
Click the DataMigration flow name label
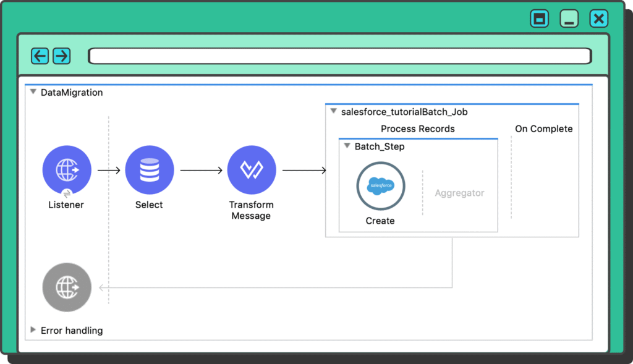pyautogui.click(x=72, y=93)
